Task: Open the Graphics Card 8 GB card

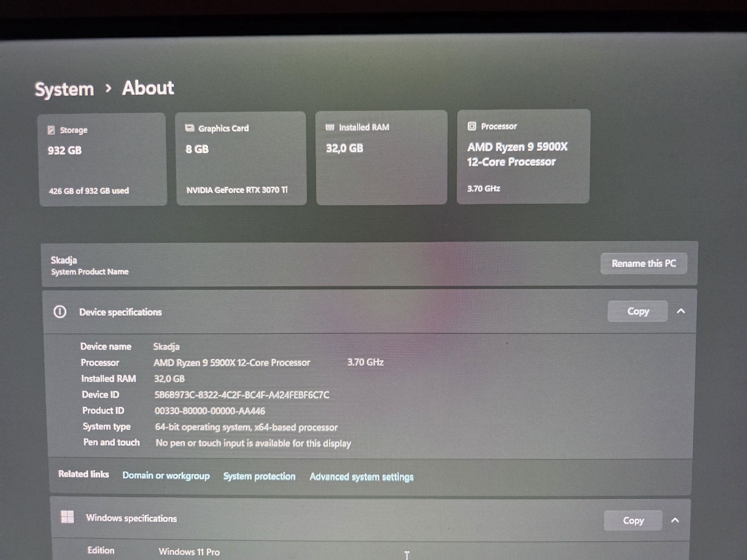Action: 241,158
